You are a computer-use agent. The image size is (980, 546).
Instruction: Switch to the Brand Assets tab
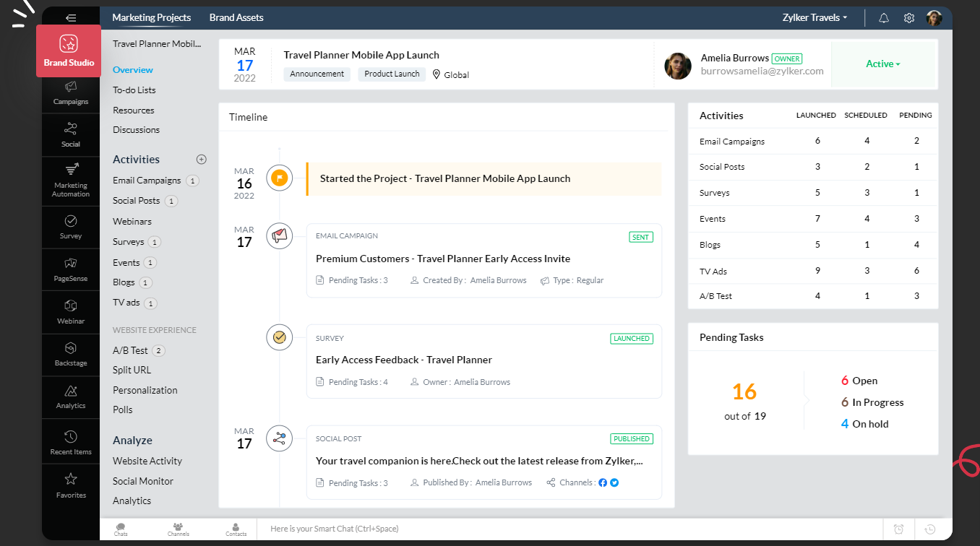[x=236, y=17]
